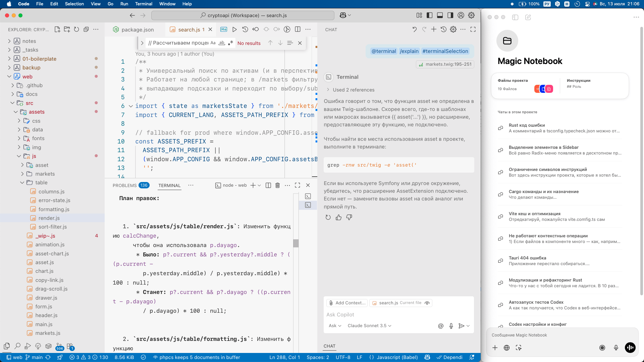Image resolution: width=644 pixels, height=362 pixels.
Task: Expand the find widget replace toggle
Action: [x=142, y=43]
